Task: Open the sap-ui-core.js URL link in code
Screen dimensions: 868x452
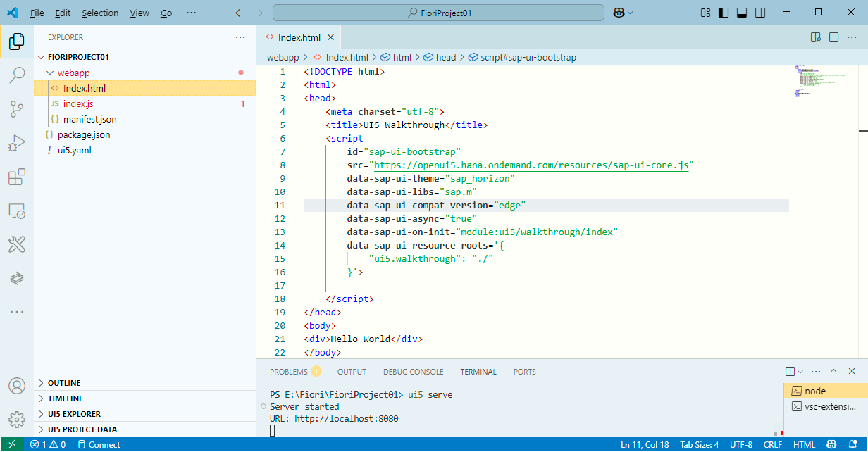Action: coord(531,165)
